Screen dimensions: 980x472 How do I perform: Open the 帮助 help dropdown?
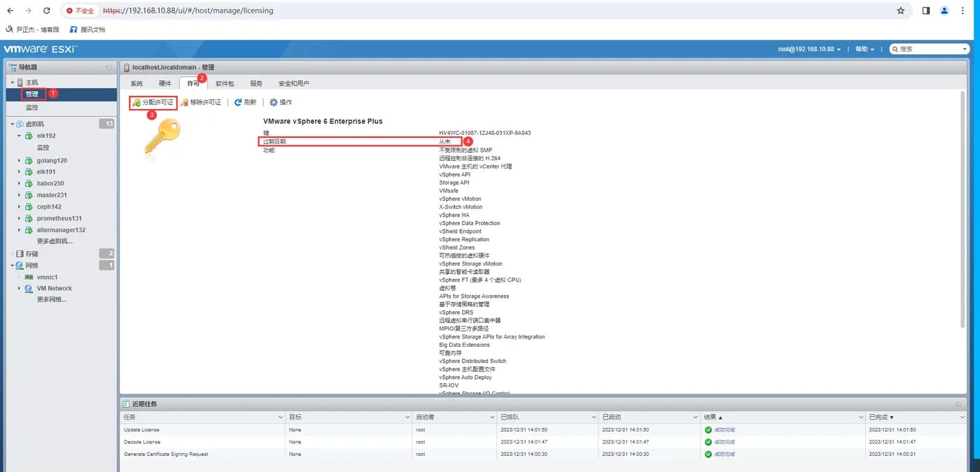pyautogui.click(x=864, y=49)
